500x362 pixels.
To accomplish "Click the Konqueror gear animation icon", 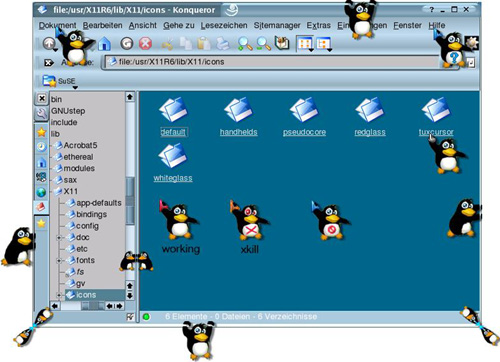I will (472, 43).
